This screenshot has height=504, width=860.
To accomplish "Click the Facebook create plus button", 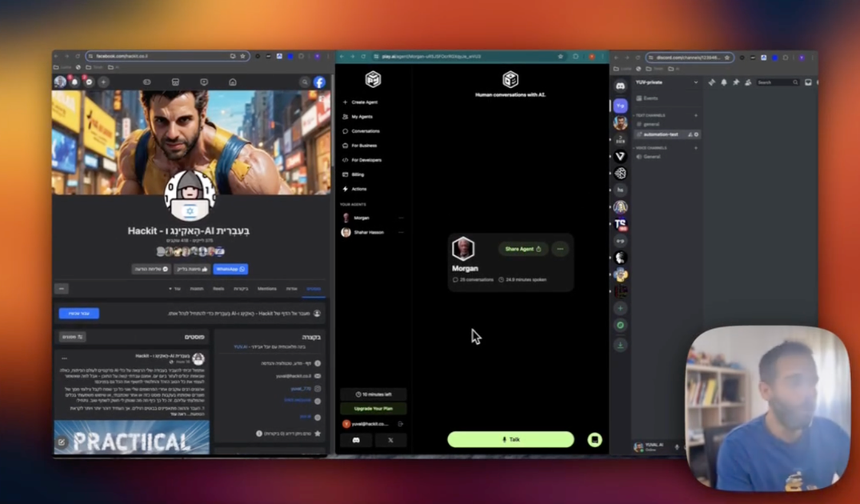I will click(103, 82).
